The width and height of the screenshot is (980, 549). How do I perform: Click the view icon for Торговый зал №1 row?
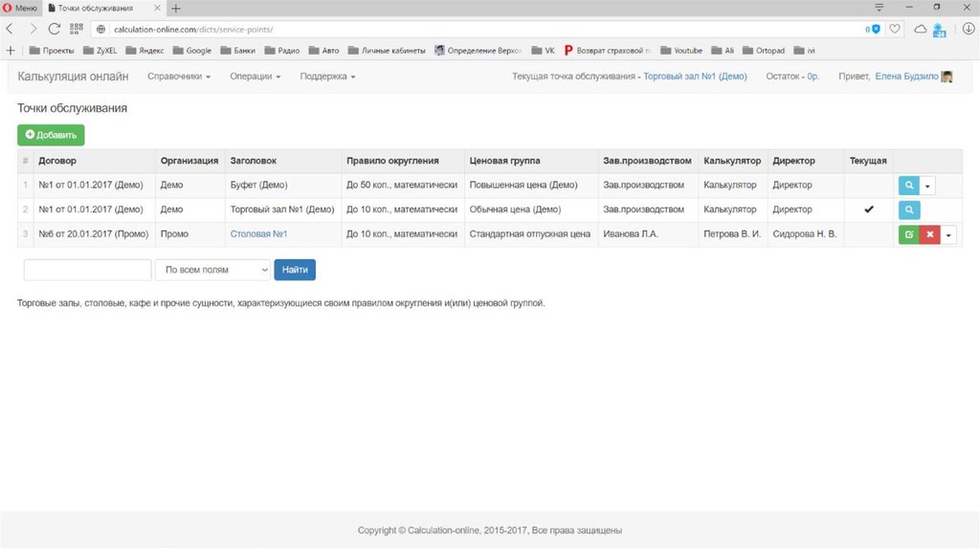tap(909, 209)
